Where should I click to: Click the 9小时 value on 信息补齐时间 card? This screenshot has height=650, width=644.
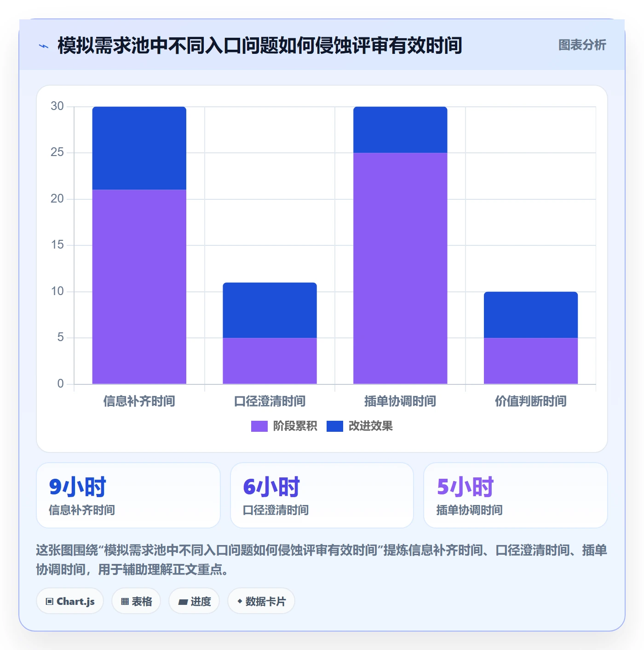77,487
